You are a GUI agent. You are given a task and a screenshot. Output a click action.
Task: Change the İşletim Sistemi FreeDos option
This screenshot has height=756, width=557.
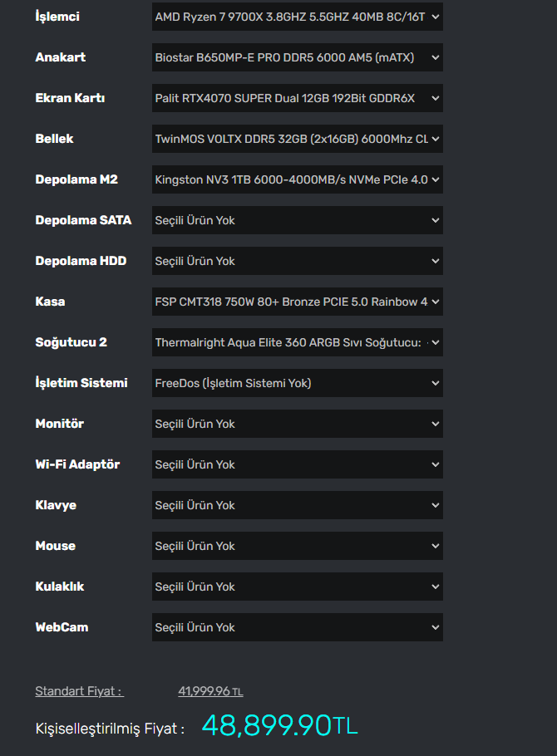pos(297,383)
